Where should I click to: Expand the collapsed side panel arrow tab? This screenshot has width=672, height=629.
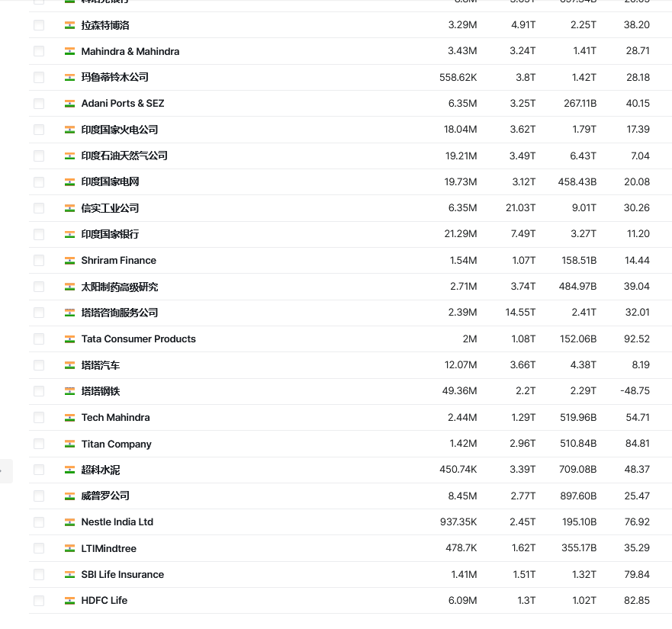(x=5, y=471)
